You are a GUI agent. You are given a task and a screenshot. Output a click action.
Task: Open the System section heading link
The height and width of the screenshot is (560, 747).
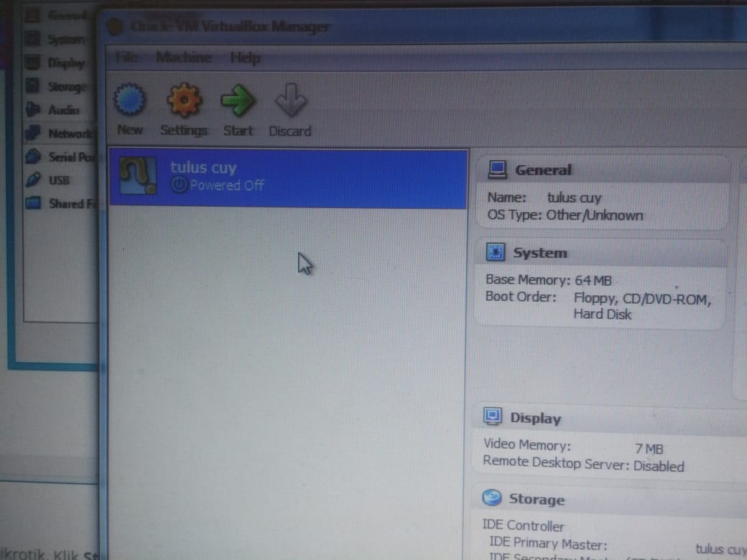539,253
